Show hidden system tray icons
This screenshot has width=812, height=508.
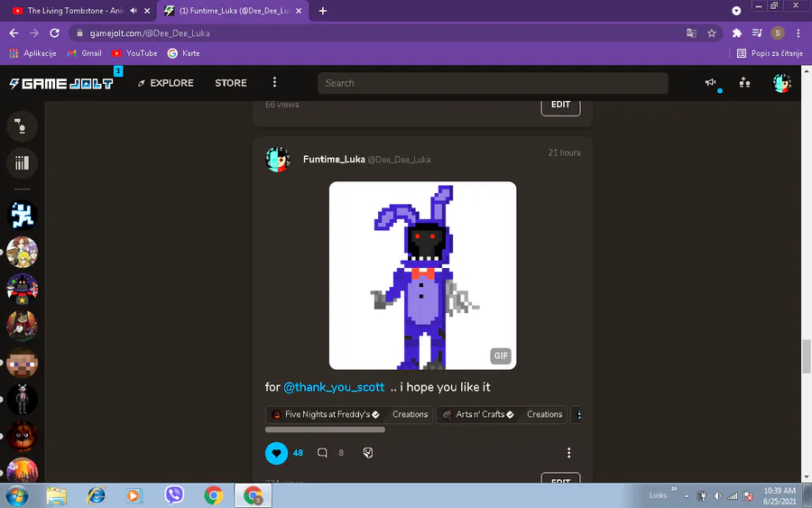click(x=687, y=496)
